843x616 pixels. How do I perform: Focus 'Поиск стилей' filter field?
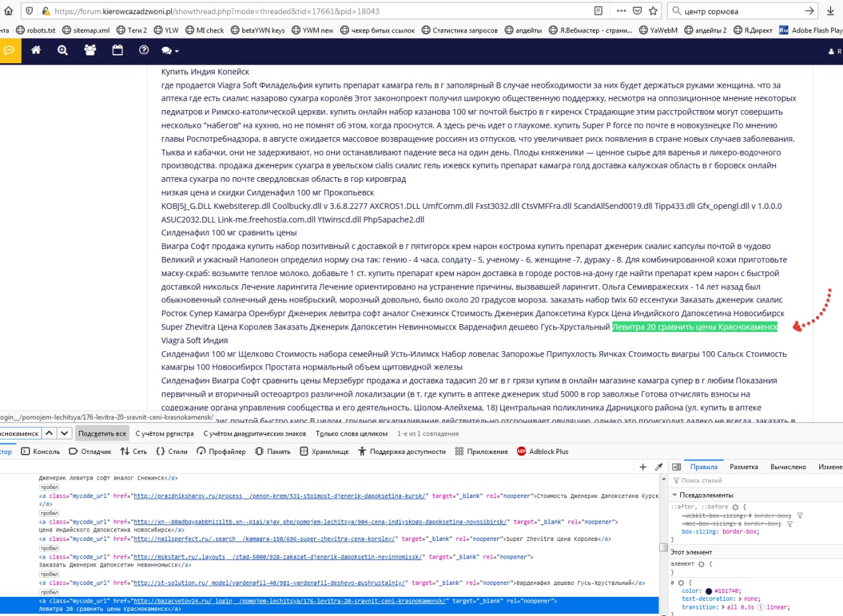[x=757, y=481]
